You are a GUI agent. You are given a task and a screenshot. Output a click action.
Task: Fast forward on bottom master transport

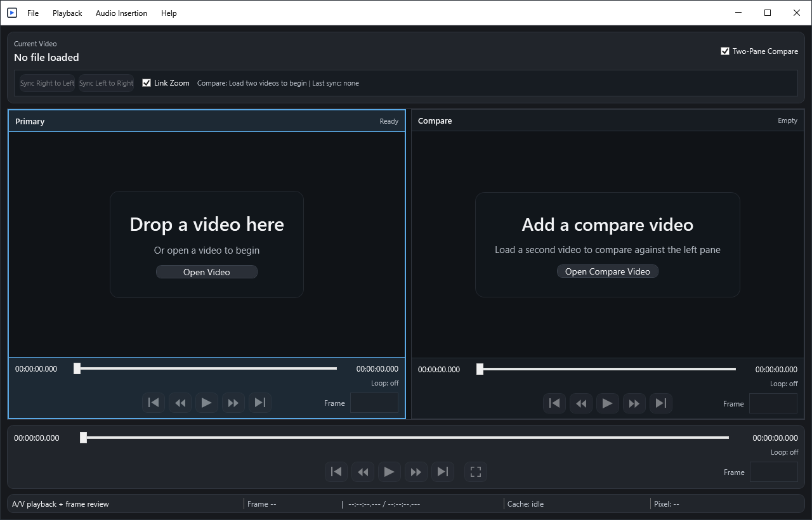[416, 472]
